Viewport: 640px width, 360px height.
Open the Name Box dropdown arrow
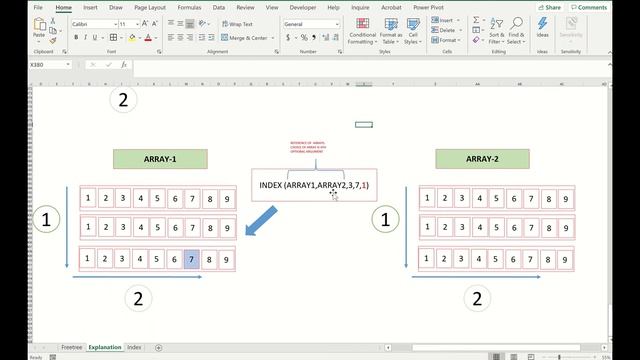click(x=68, y=64)
